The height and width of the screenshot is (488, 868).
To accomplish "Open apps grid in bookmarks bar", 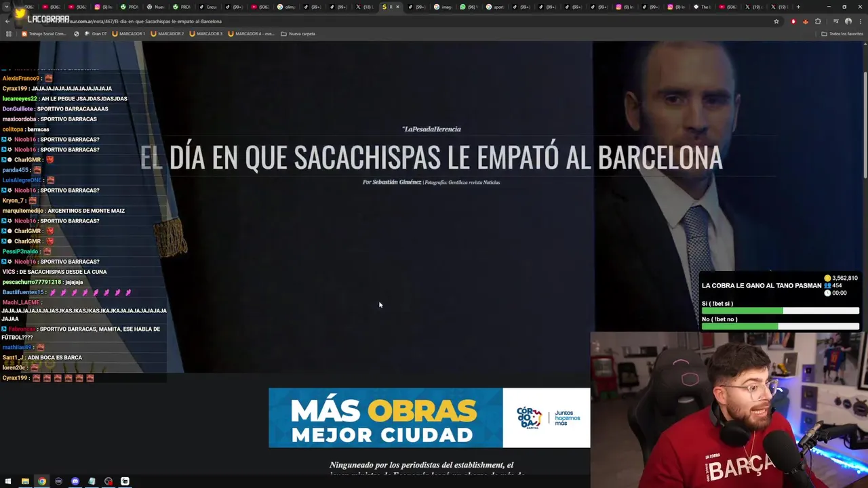I will tap(8, 33).
